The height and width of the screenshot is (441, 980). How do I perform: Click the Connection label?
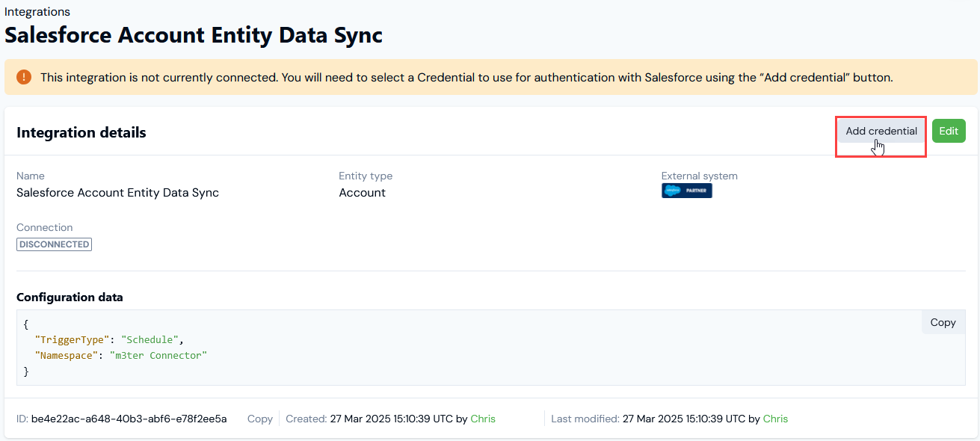click(x=45, y=227)
